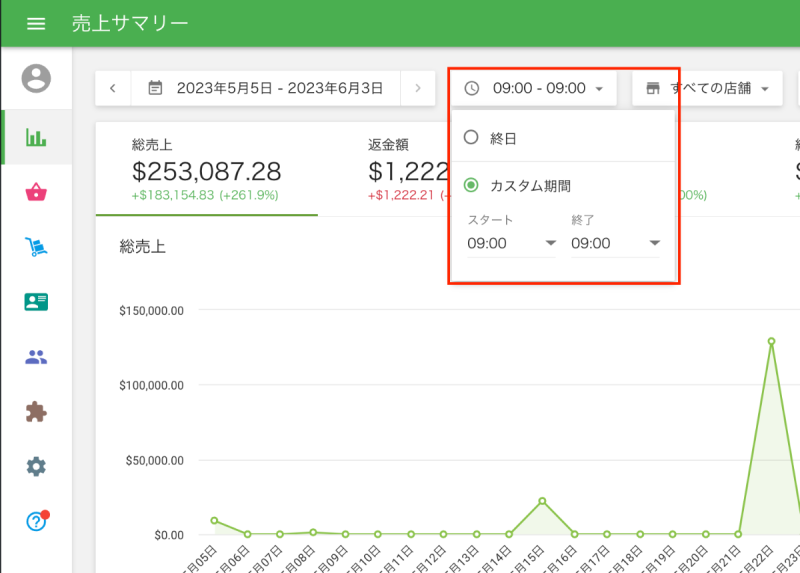Viewport: 800px width, 573px height.
Task: Open the customers people icon
Action: (36, 357)
